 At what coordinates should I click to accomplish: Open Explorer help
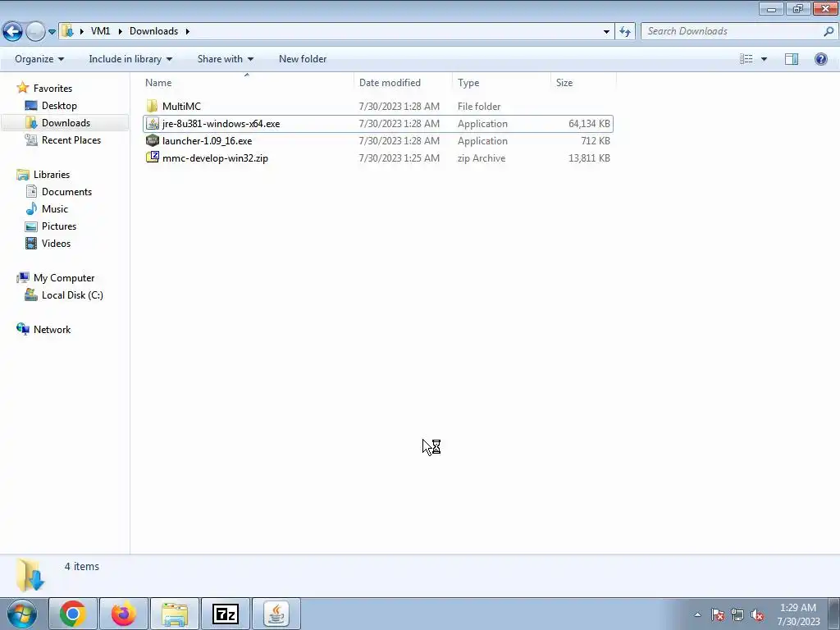coord(820,59)
